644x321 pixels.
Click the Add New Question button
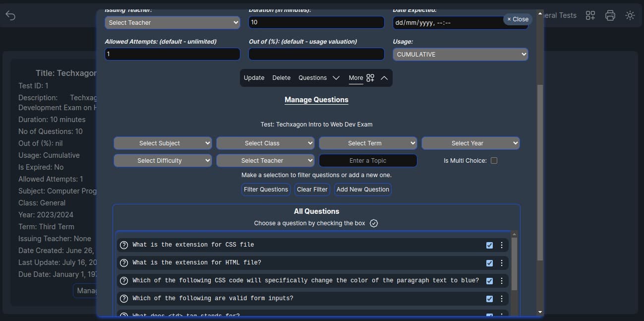click(x=363, y=190)
